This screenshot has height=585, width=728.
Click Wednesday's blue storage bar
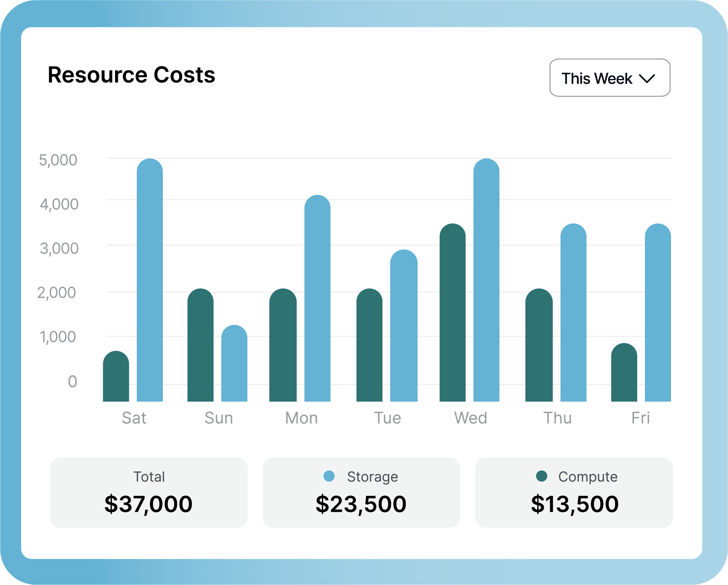point(486,280)
